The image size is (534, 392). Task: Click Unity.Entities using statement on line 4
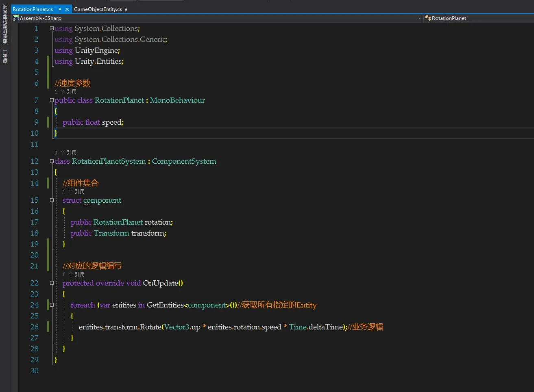[x=98, y=61]
